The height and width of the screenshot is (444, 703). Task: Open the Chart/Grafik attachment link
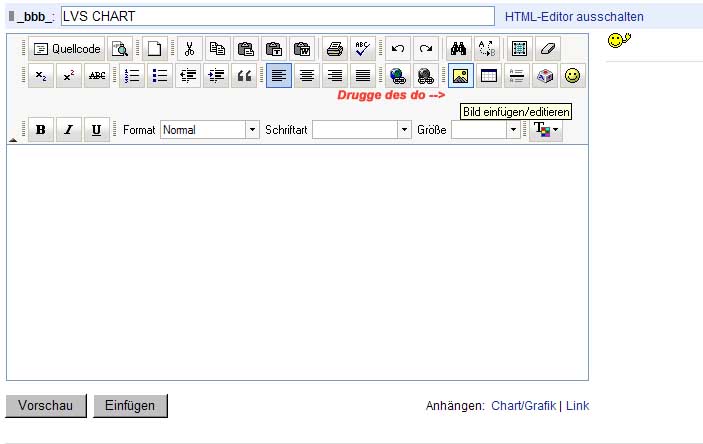[523, 405]
